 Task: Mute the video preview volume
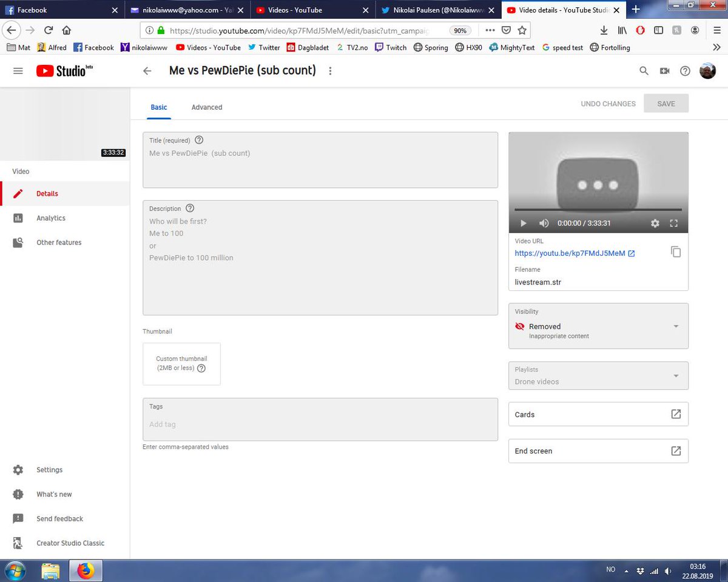tap(544, 223)
